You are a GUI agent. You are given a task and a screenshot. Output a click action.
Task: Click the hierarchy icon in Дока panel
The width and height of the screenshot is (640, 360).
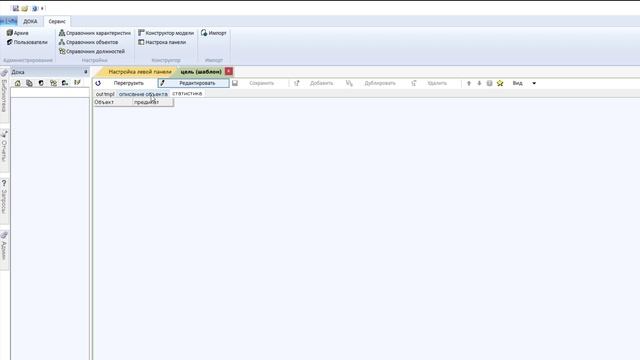(x=53, y=83)
